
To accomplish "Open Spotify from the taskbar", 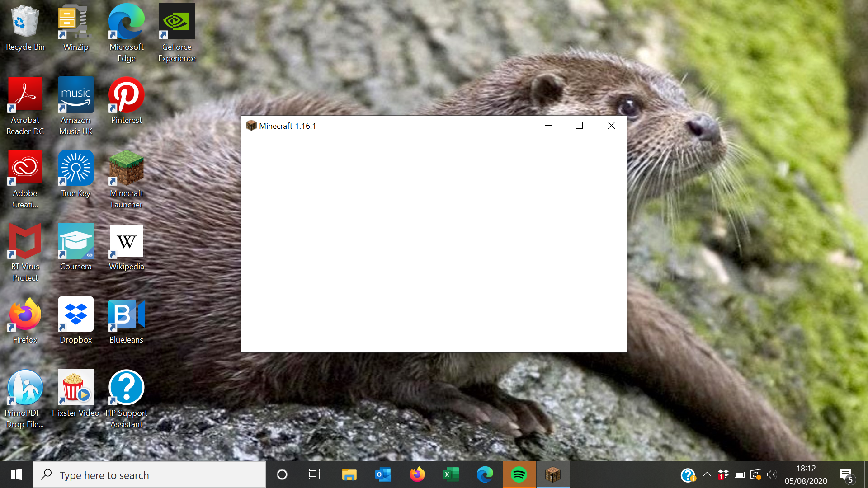I will pyautogui.click(x=519, y=474).
